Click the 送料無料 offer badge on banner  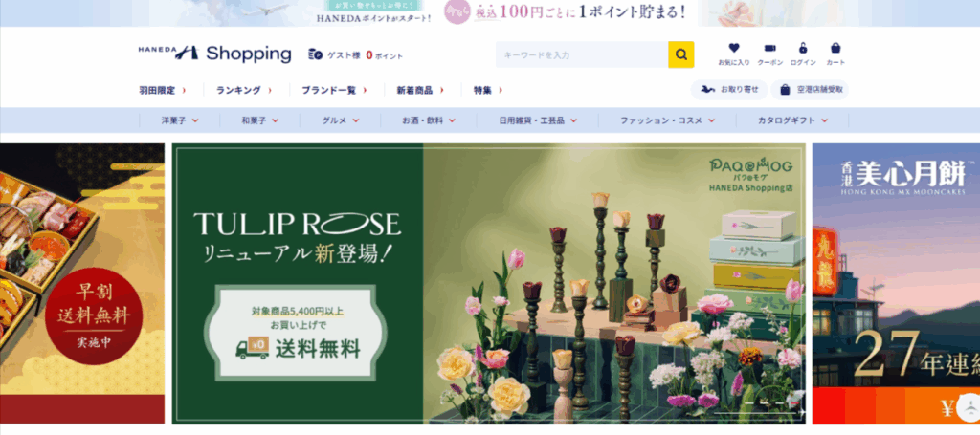pyautogui.click(x=295, y=333)
